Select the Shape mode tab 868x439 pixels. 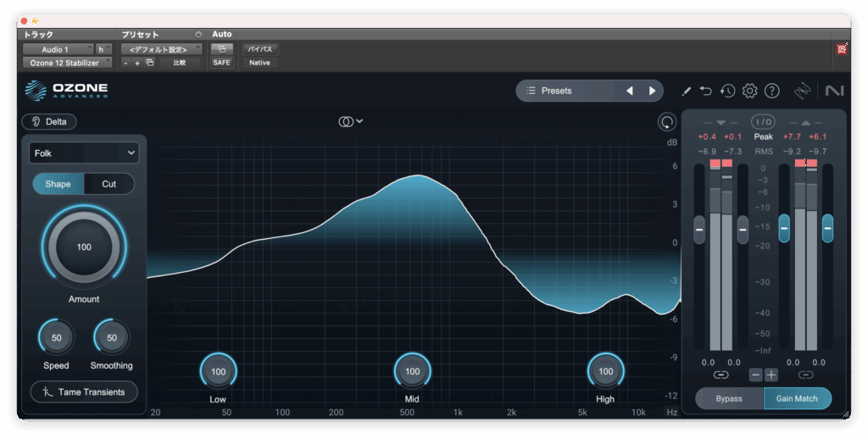coord(58,184)
